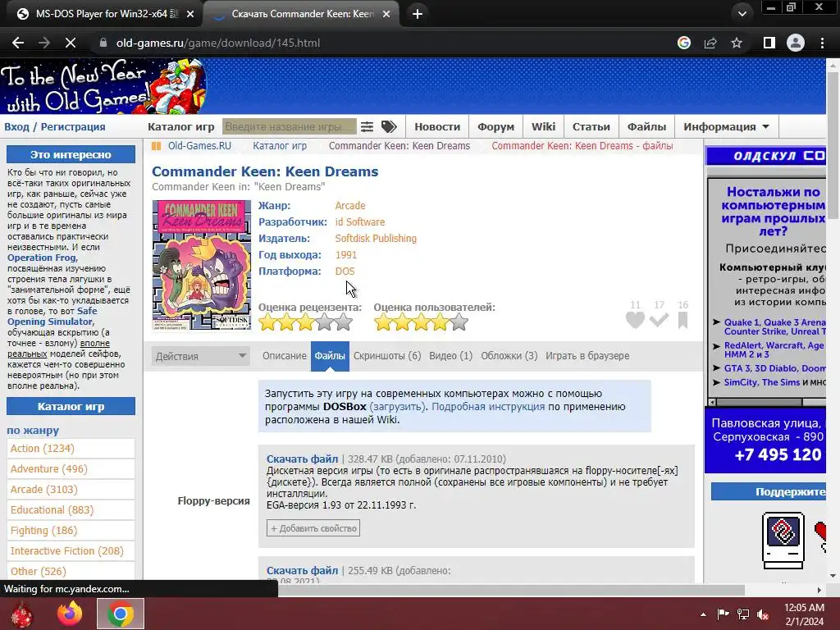Download the 328.47 KB floppy version file
The width and height of the screenshot is (840, 630).
pyautogui.click(x=302, y=459)
